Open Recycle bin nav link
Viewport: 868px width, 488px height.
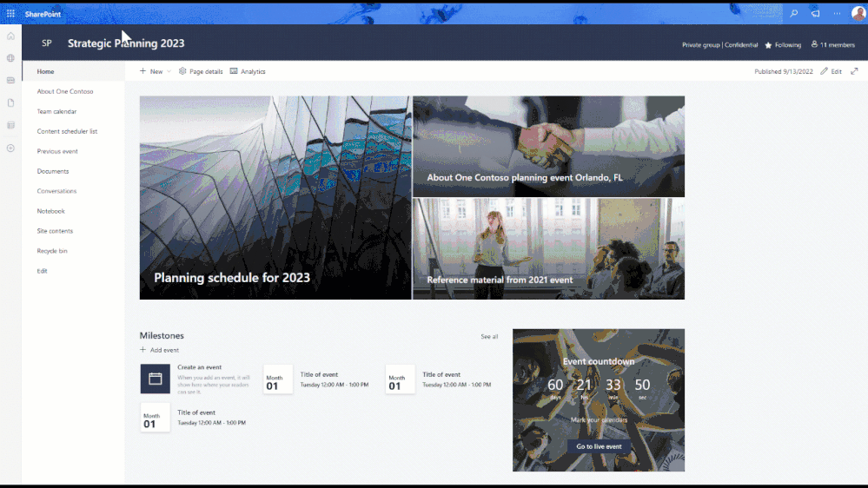52,251
